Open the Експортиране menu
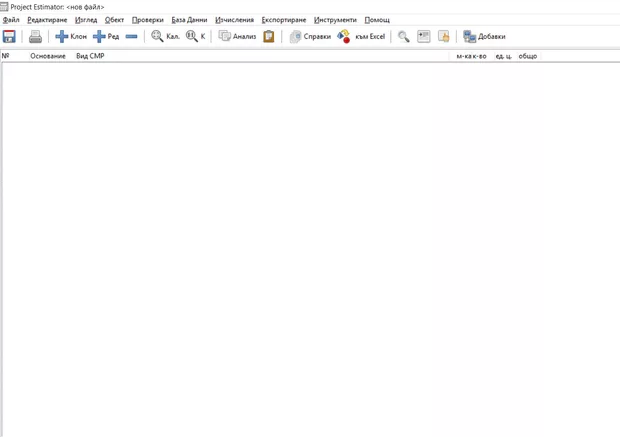The image size is (620, 437). tap(284, 20)
